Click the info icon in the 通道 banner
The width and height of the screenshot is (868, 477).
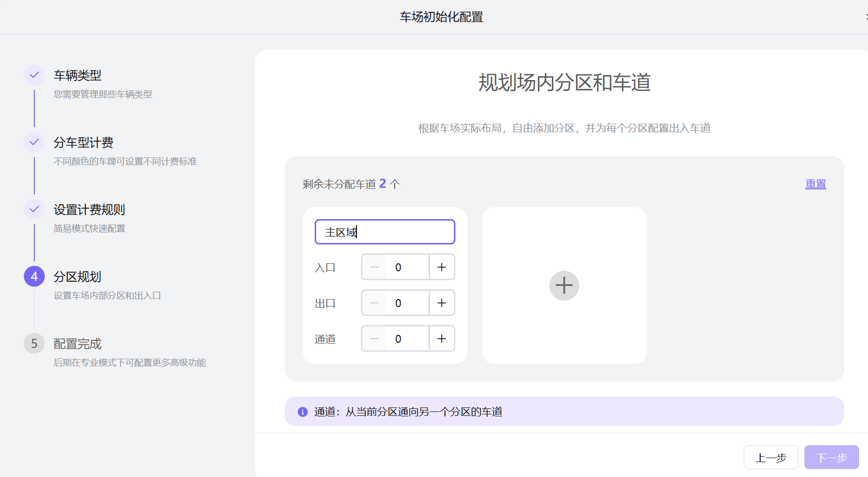coord(302,412)
